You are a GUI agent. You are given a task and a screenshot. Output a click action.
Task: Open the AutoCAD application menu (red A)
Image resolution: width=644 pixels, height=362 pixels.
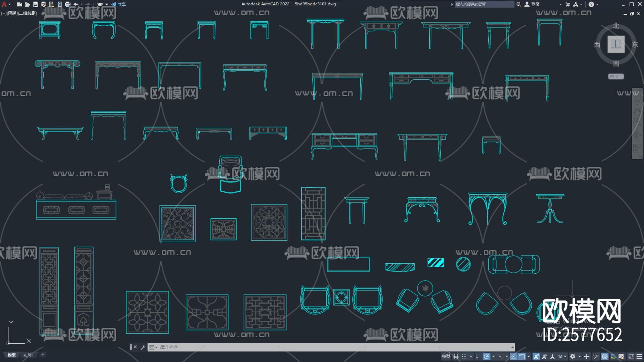(x=4, y=4)
